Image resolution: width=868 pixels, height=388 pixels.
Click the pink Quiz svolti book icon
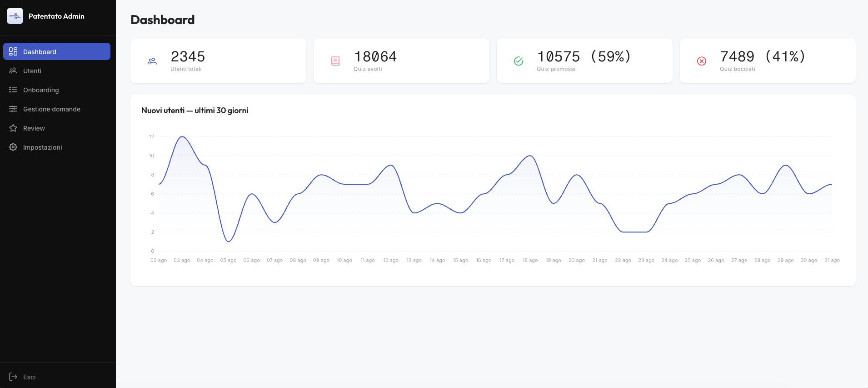[x=335, y=61]
